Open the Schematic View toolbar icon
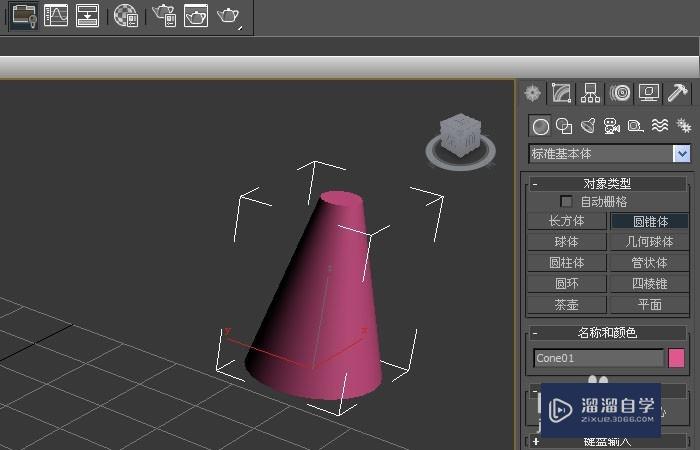This screenshot has width=700, height=450. tap(88, 15)
